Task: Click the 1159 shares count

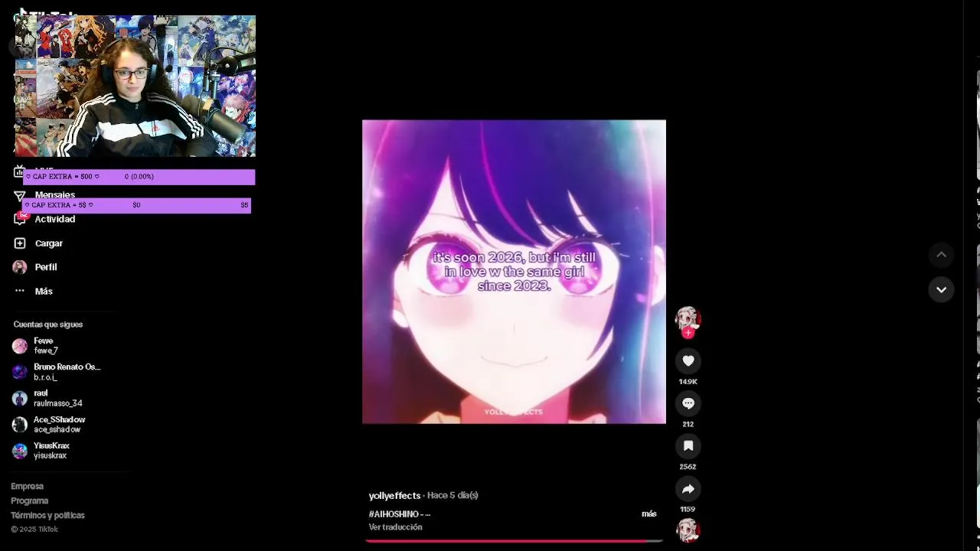Action: tap(688, 510)
